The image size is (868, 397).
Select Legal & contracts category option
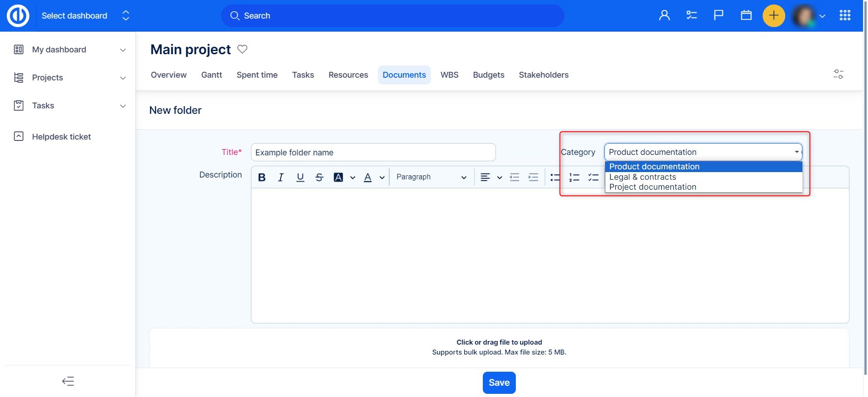(x=642, y=177)
